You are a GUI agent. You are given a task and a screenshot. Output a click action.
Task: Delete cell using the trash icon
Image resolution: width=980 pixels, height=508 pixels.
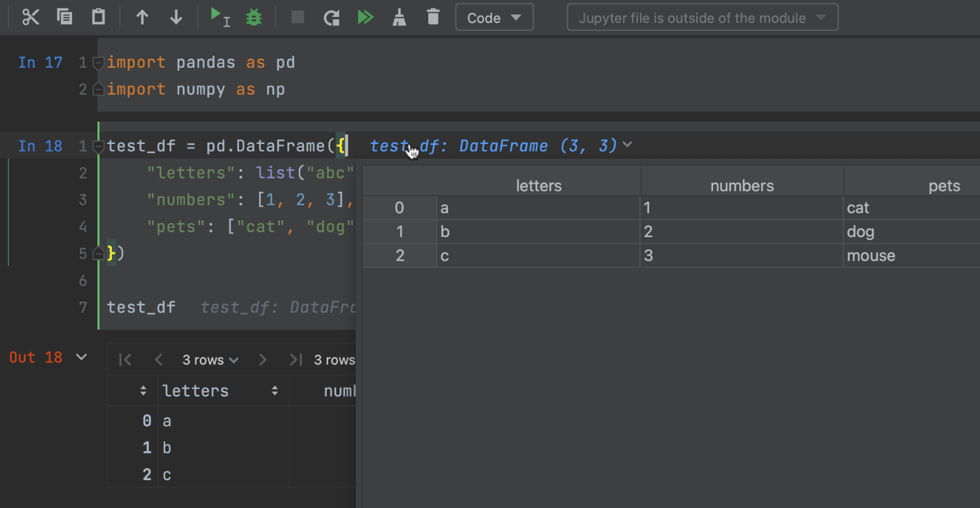[433, 17]
